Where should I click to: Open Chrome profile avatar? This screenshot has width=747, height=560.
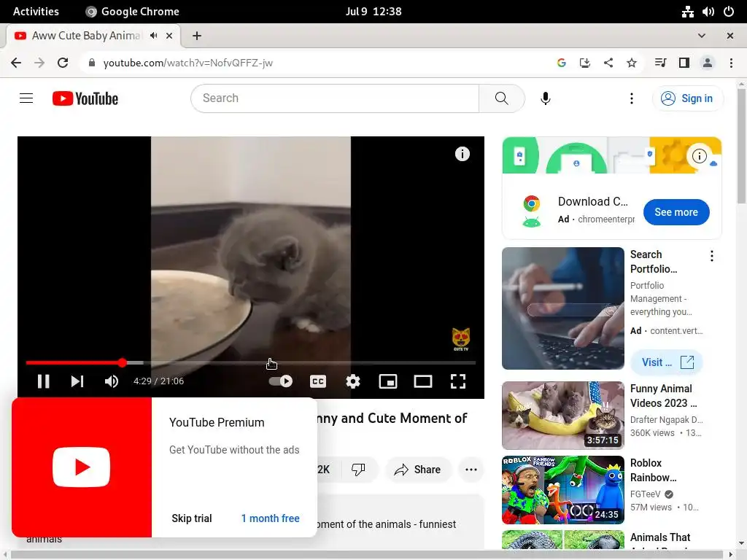click(x=708, y=63)
